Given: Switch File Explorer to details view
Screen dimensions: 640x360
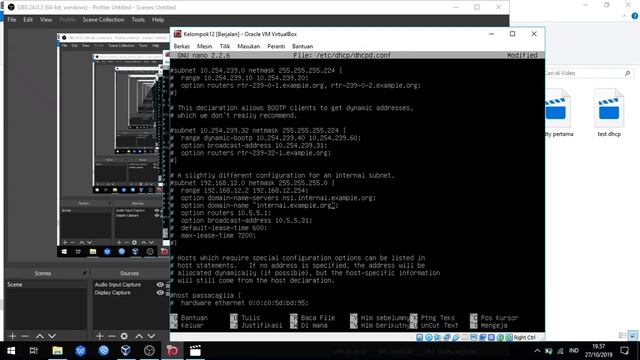Looking at the screenshot, I should click(x=622, y=336).
